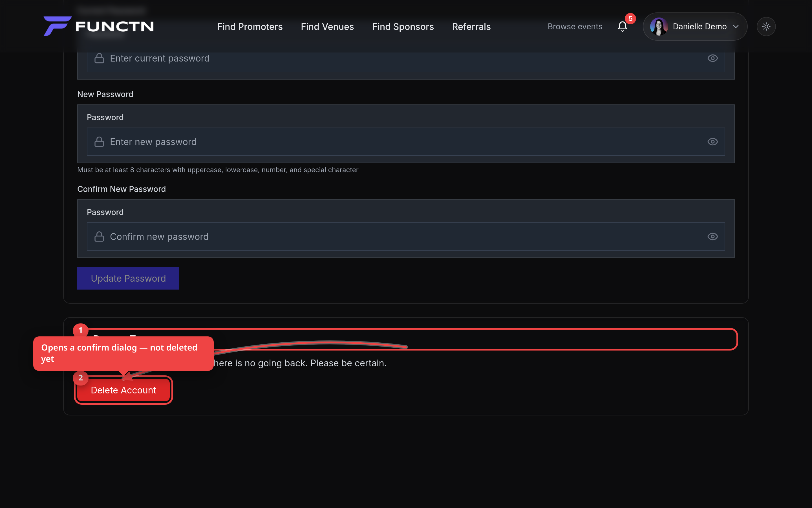Click the New Password section label

click(105, 95)
